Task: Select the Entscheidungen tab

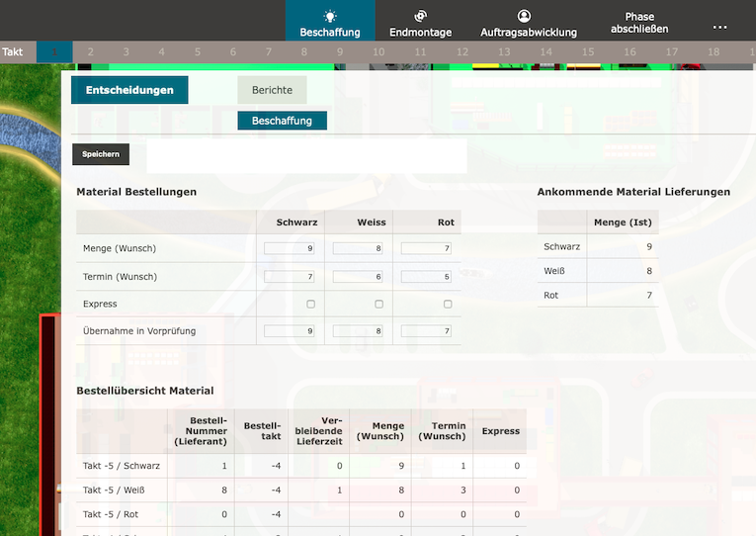Action: click(129, 90)
